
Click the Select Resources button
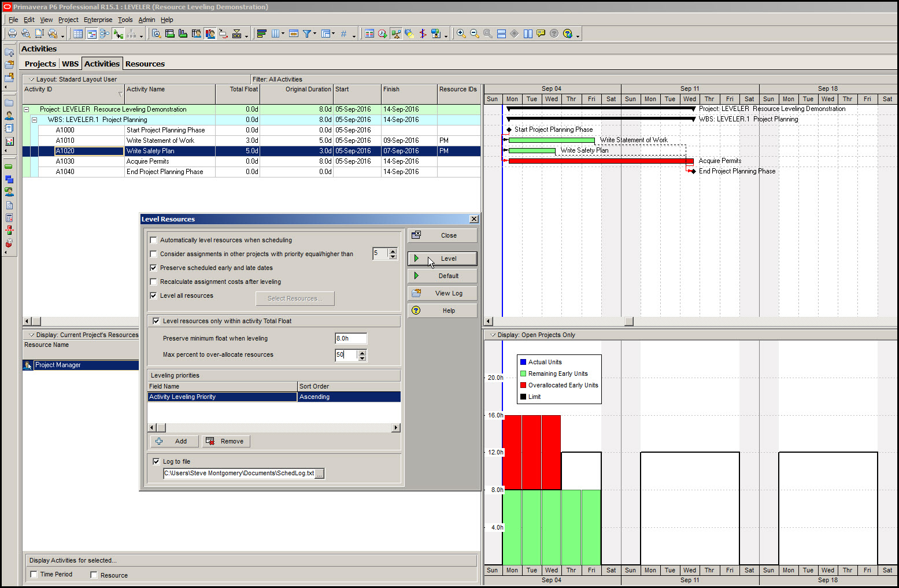click(x=295, y=298)
